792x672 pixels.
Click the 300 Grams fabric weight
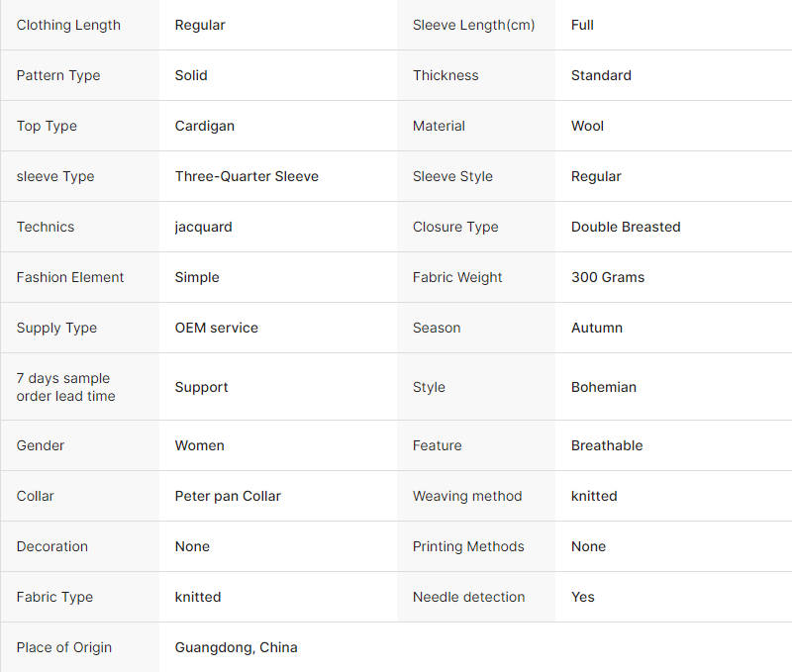608,277
